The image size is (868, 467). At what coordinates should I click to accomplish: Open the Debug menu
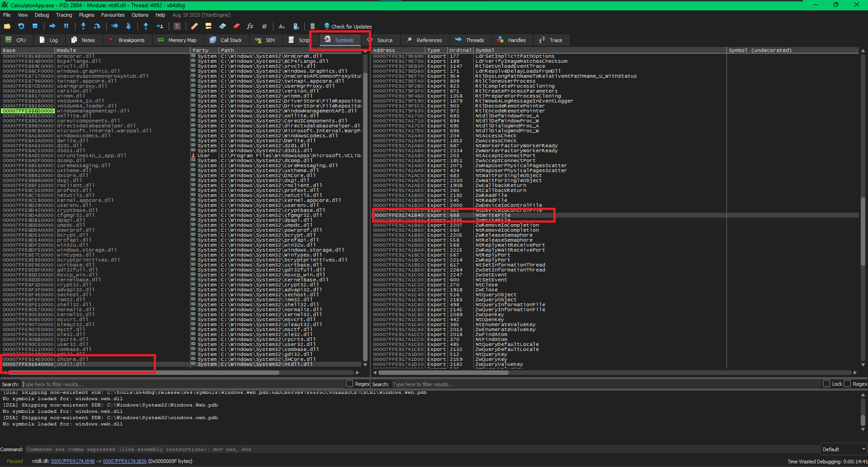coord(42,15)
